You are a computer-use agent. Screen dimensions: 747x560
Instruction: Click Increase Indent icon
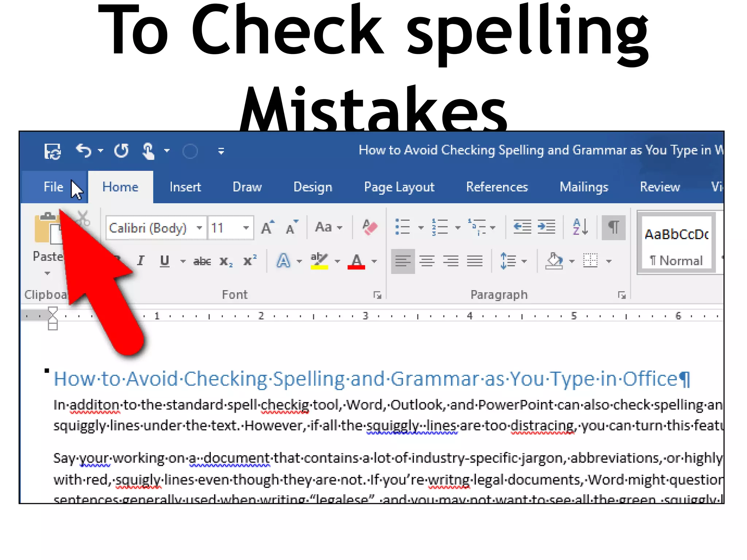pos(546,227)
